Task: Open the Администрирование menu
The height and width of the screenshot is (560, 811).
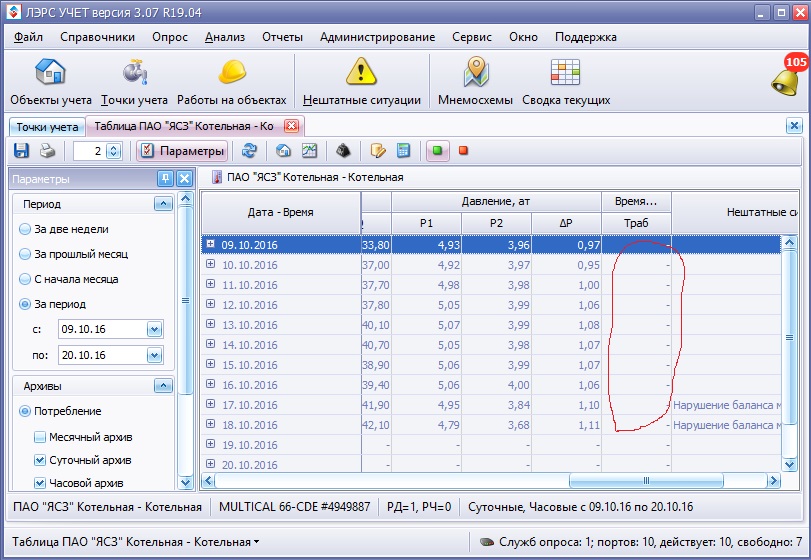Action: point(378,37)
